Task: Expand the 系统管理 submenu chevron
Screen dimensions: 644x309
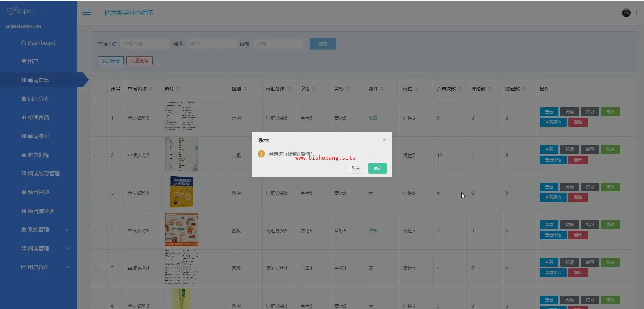Action: point(68,230)
